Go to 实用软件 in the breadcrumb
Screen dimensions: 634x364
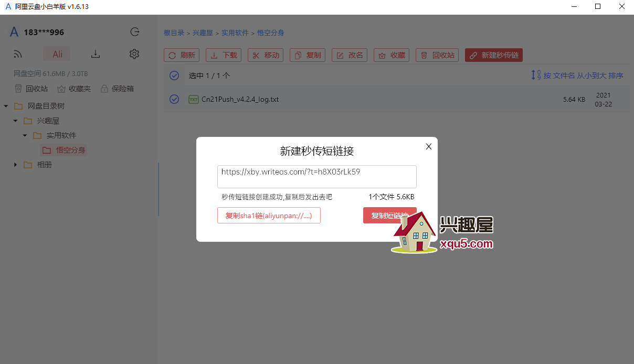coord(235,33)
